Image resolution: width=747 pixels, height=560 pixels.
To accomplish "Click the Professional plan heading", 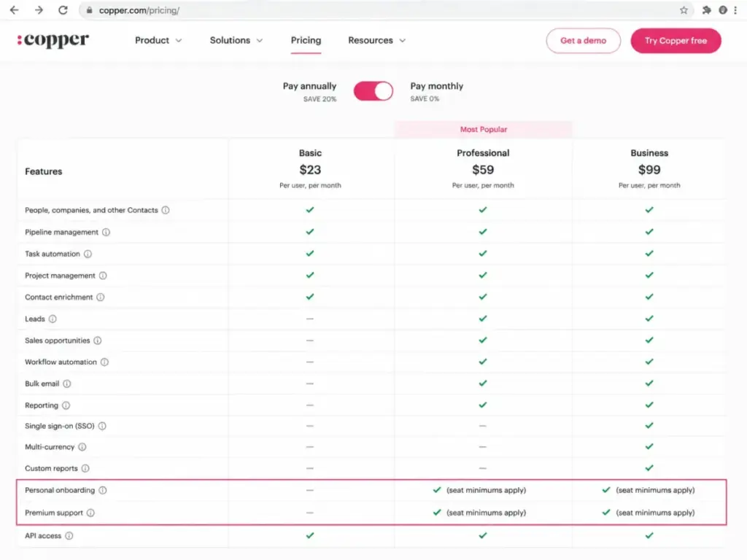I will (483, 153).
